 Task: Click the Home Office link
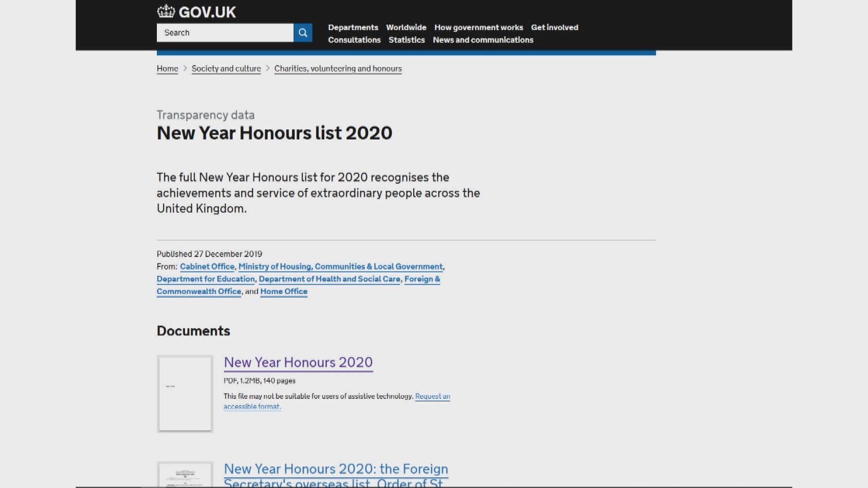click(283, 291)
